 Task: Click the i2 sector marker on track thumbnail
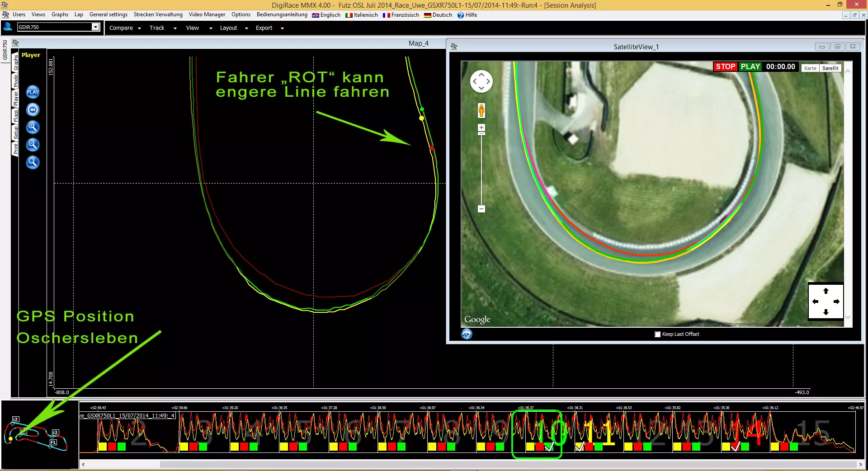click(x=15, y=419)
